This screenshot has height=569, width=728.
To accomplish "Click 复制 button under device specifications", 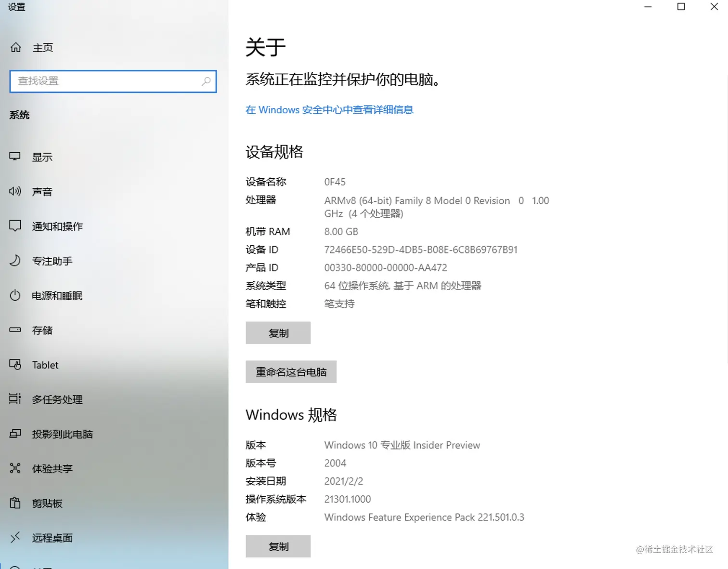I will point(278,333).
